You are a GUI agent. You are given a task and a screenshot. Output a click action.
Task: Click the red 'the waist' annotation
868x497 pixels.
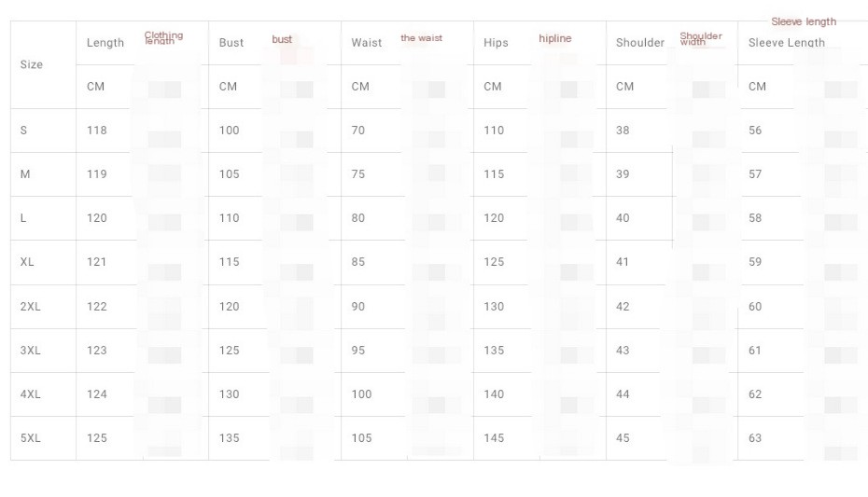tap(421, 38)
